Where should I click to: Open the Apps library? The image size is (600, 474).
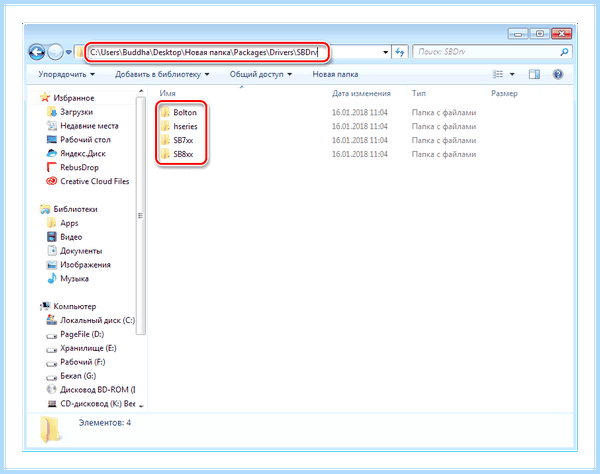coord(69,223)
